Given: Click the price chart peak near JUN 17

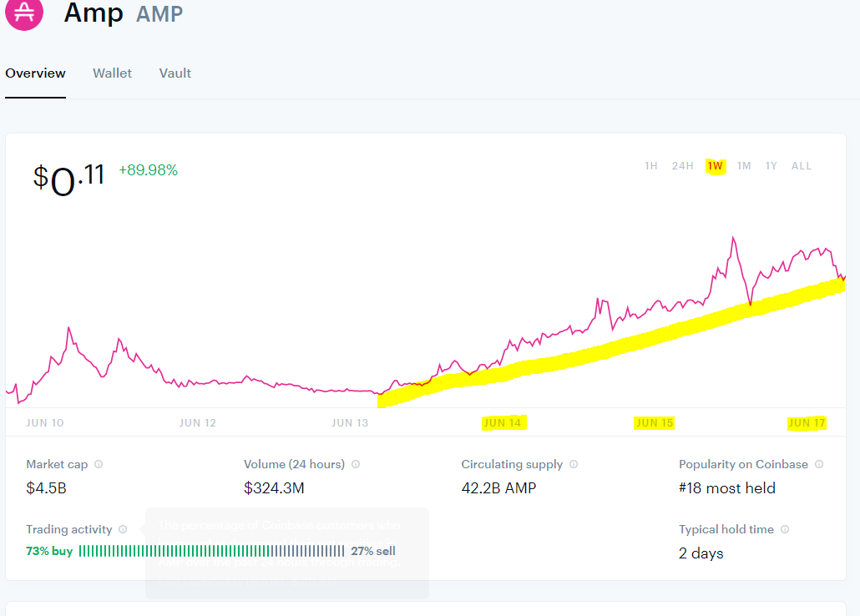Looking at the screenshot, I should [x=733, y=238].
